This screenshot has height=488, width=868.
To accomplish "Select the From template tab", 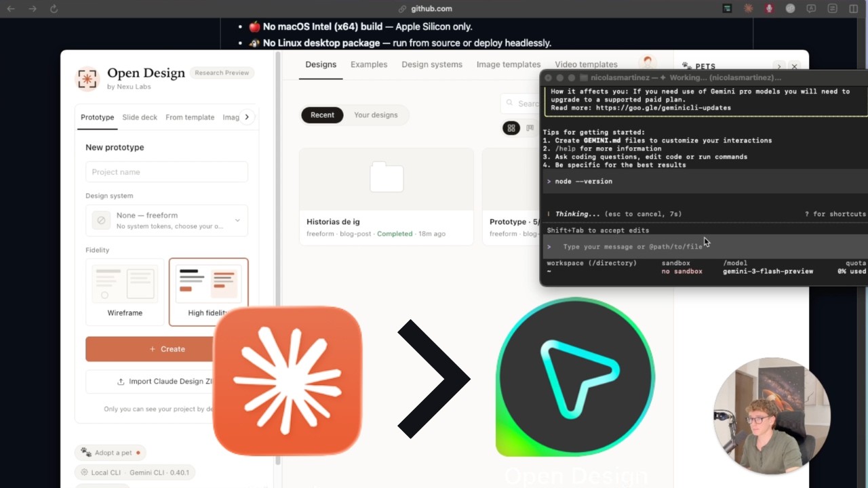I will [x=190, y=117].
